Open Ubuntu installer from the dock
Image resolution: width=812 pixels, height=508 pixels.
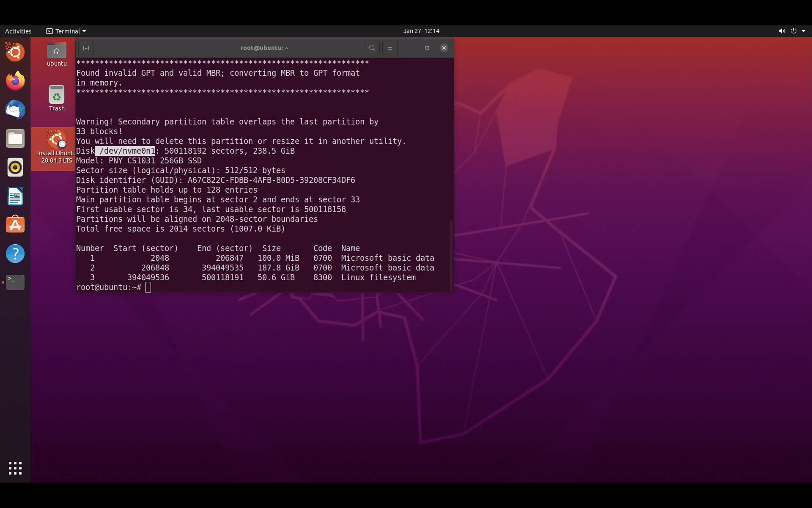coord(15,52)
